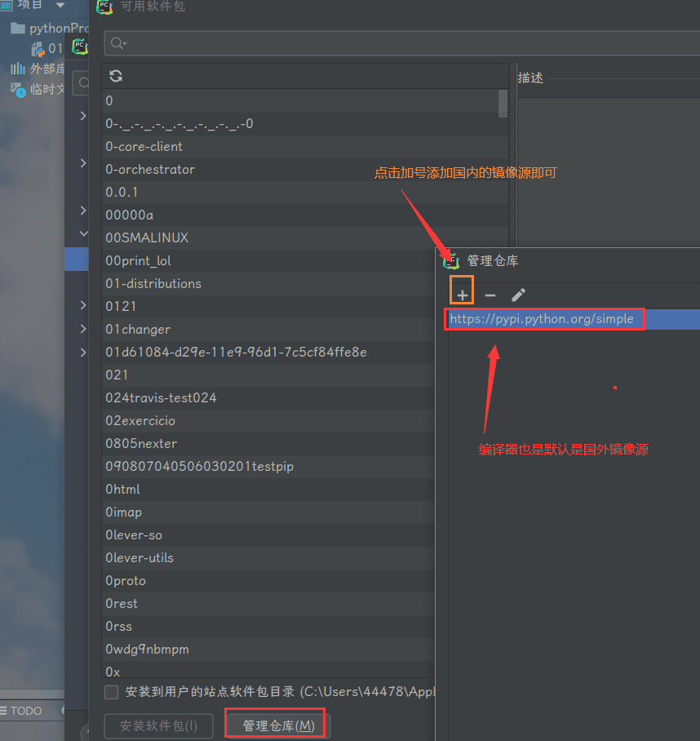Expand the topmost collapsed settings tree chevron
This screenshot has width=700, height=741.
83,116
